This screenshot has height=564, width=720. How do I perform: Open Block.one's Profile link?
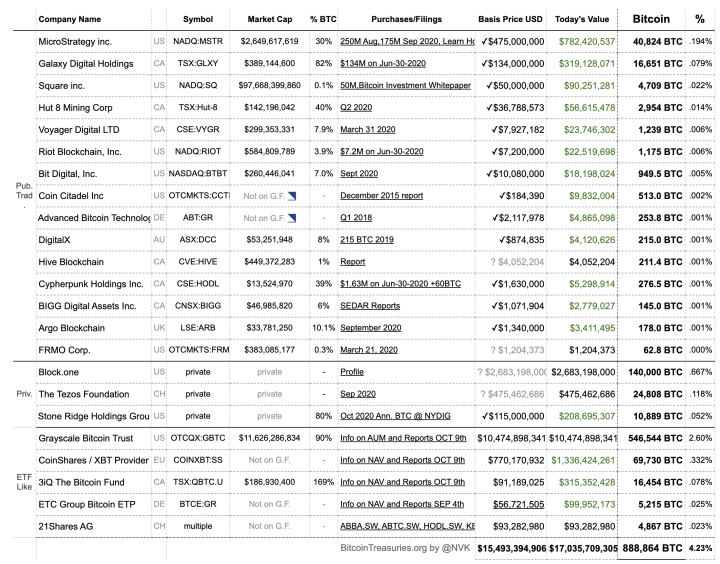pos(352,372)
